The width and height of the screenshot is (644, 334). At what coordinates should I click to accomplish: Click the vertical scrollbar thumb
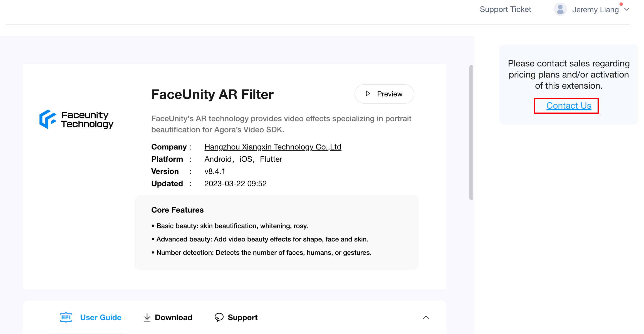(471, 132)
